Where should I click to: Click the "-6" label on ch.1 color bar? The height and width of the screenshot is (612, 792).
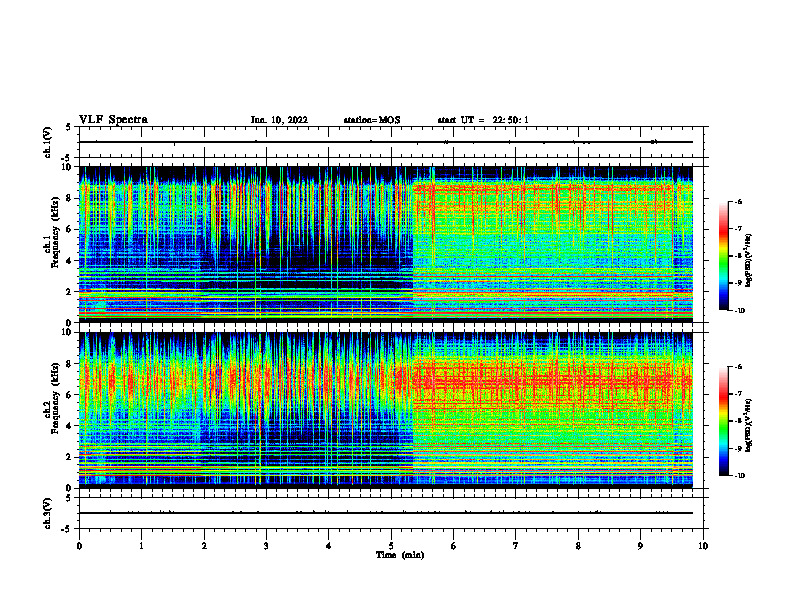tap(739, 201)
